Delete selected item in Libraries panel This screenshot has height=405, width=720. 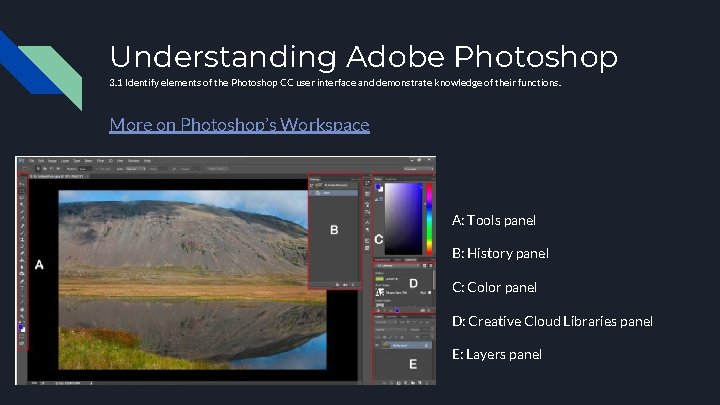(428, 310)
